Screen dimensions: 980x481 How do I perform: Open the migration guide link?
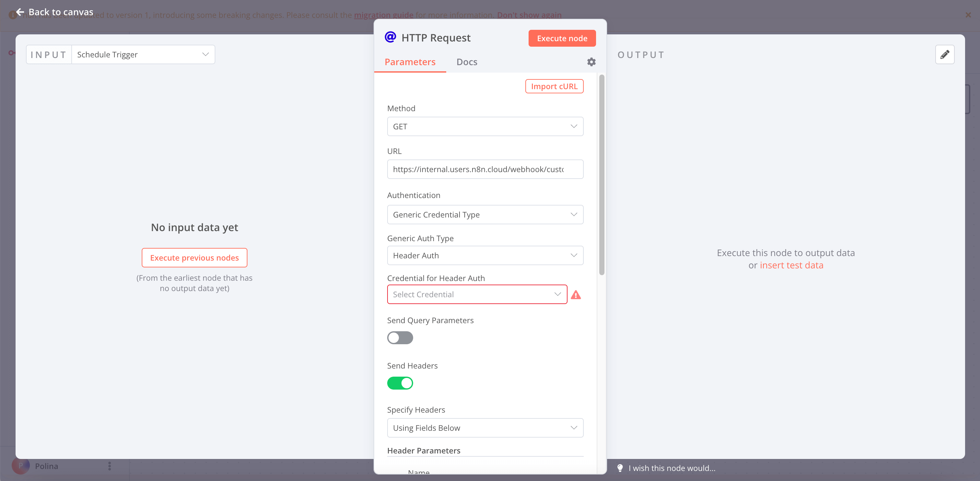click(384, 15)
